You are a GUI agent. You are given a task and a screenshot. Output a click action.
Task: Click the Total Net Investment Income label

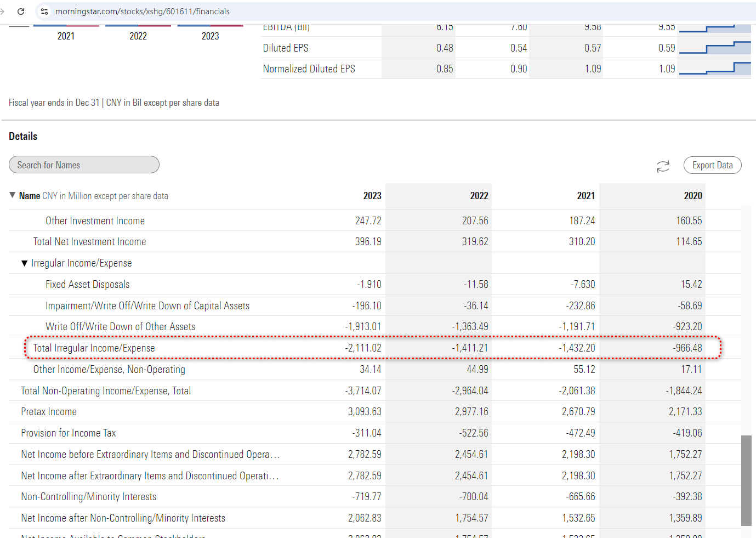pos(89,242)
